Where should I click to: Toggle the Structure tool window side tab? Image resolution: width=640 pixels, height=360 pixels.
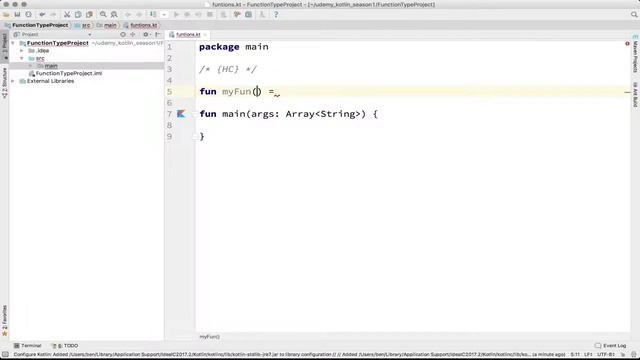pos(4,83)
